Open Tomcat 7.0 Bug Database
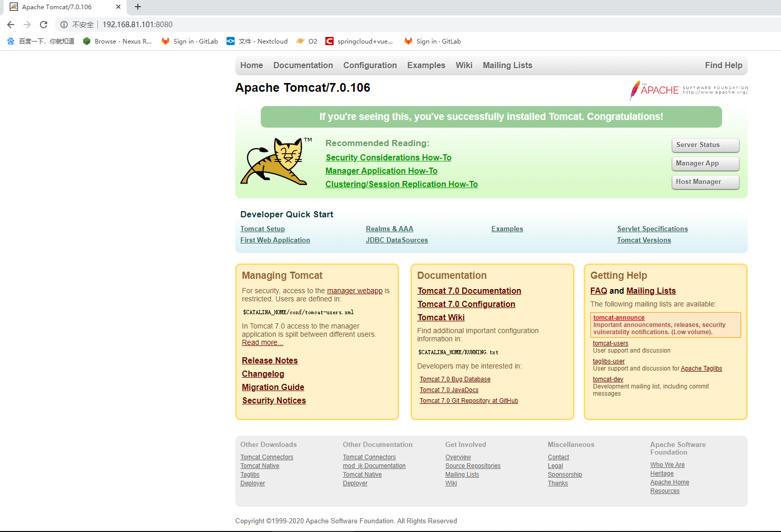 pos(455,379)
